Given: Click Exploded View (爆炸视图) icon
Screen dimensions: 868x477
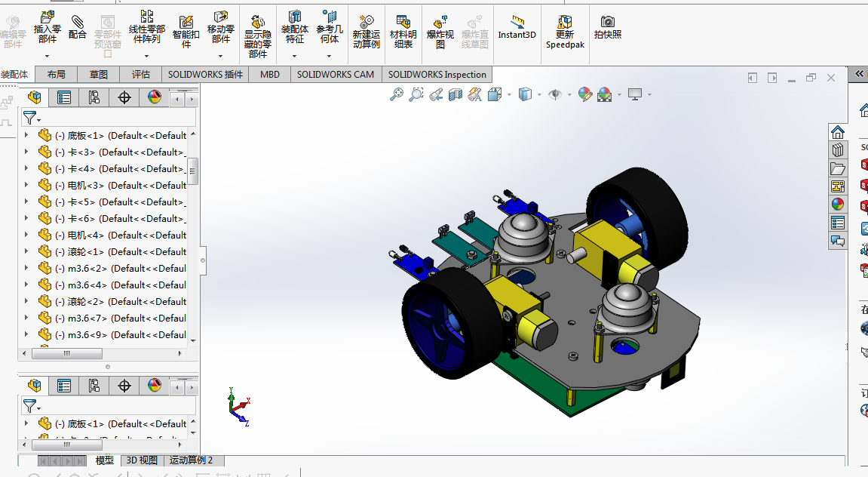Looking at the screenshot, I should (x=440, y=32).
